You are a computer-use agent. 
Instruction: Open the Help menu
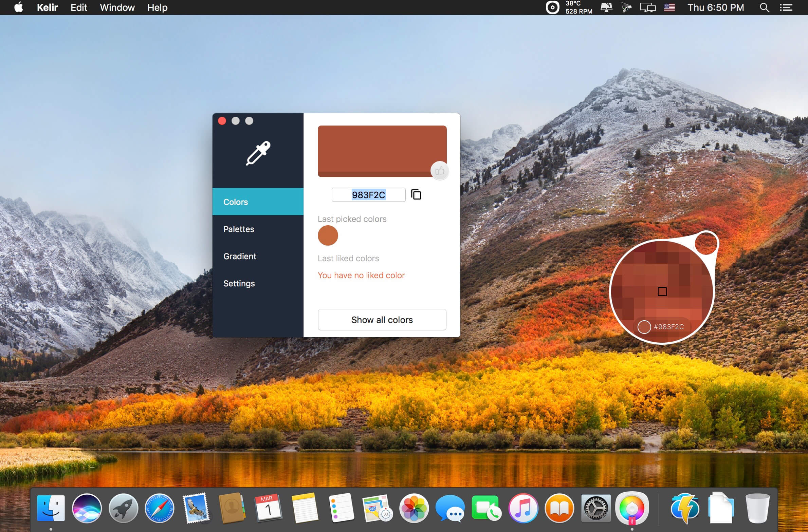[x=157, y=7]
